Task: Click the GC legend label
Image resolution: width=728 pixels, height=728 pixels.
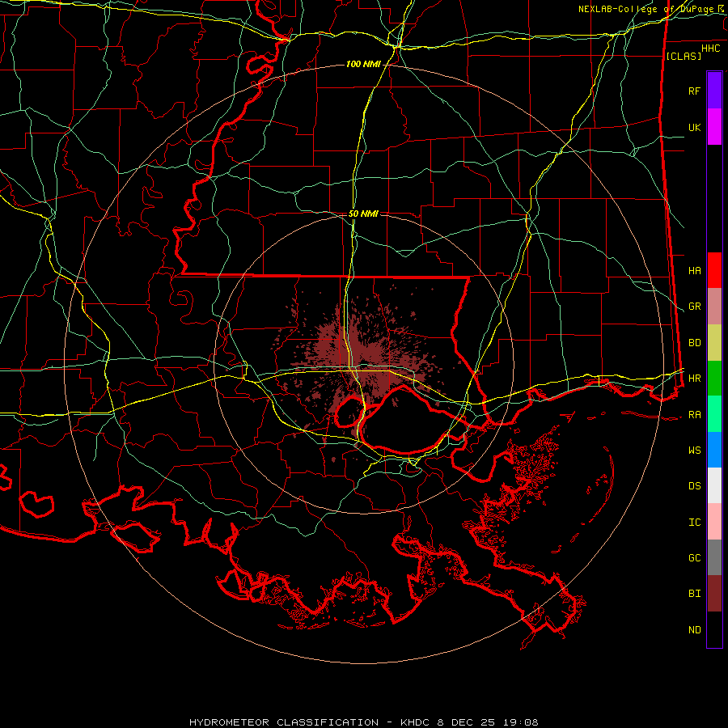Action: [x=694, y=558]
